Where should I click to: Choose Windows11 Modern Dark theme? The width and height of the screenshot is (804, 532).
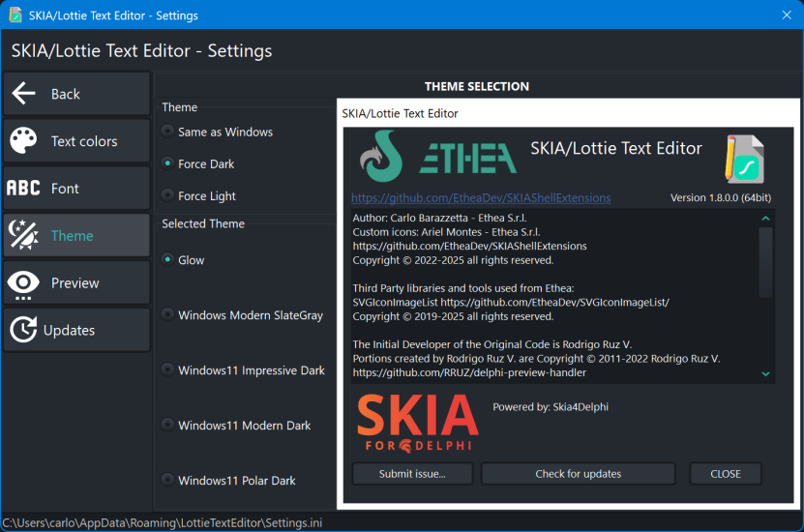[236, 426]
